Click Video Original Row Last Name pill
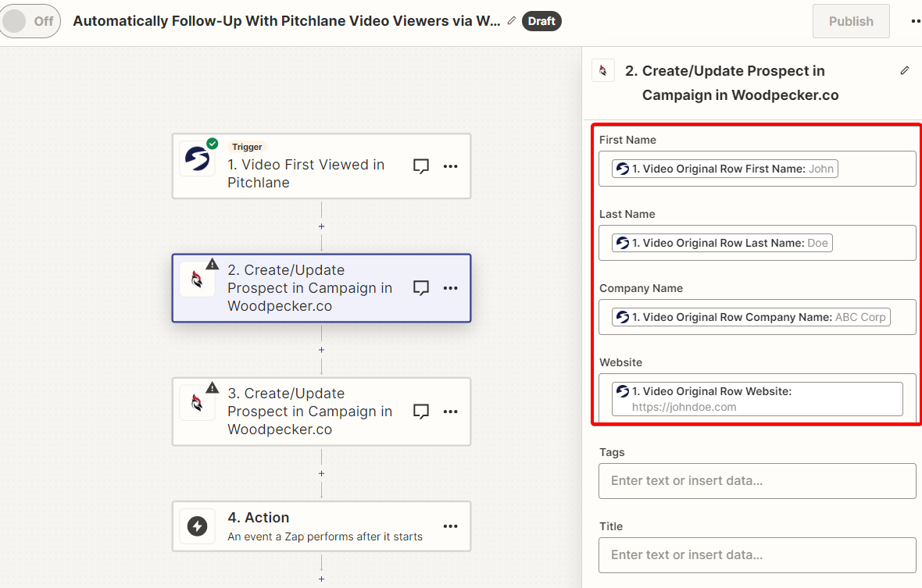 [722, 243]
